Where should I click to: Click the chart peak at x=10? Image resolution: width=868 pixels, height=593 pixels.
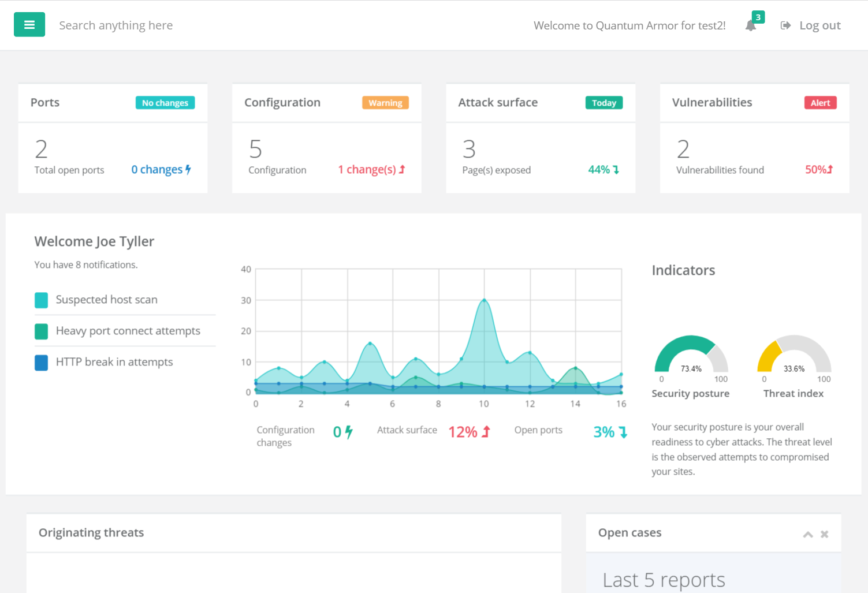point(484,300)
